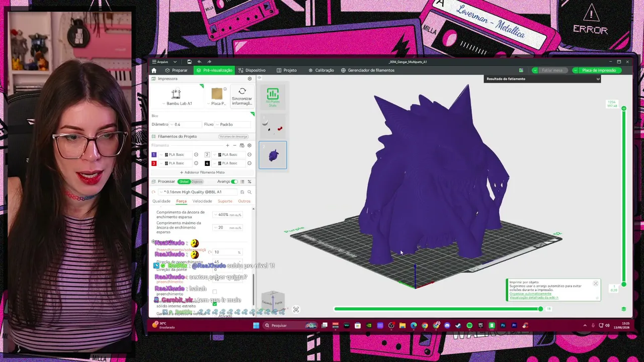Click Adicionar Filamento Misto button
The width and height of the screenshot is (644, 362).
[202, 172]
